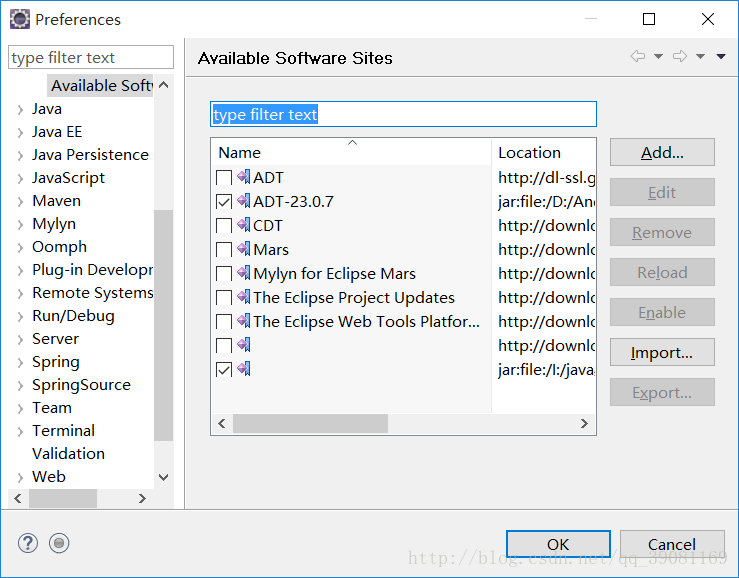Expand the Spring tree node
The image size is (739, 578).
click(x=20, y=363)
